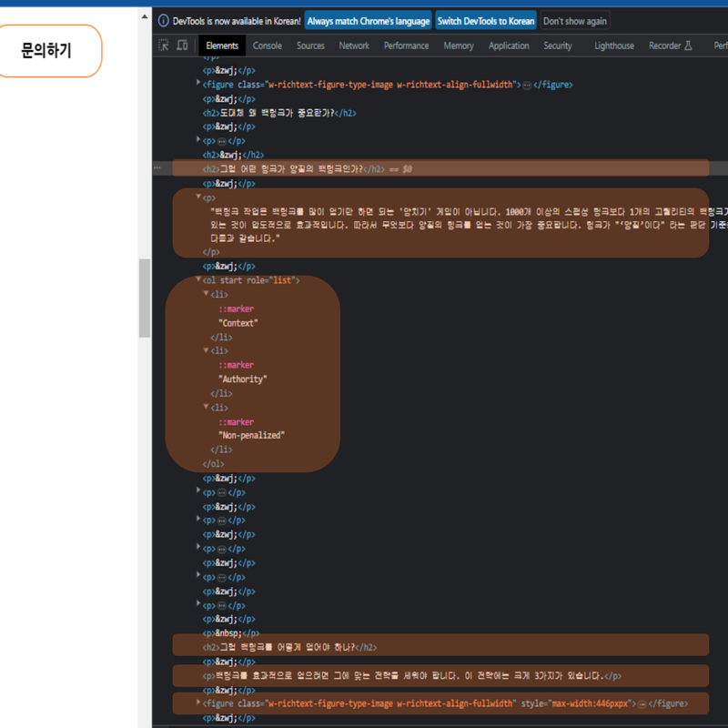728x728 pixels.
Task: Expand the collapsed p just above the empty h2
Action: pos(198,139)
